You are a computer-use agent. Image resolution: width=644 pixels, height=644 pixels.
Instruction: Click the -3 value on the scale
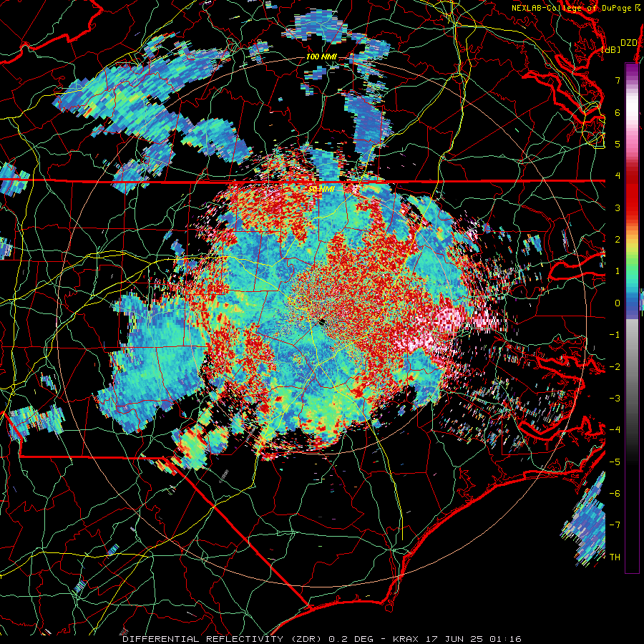[615, 398]
